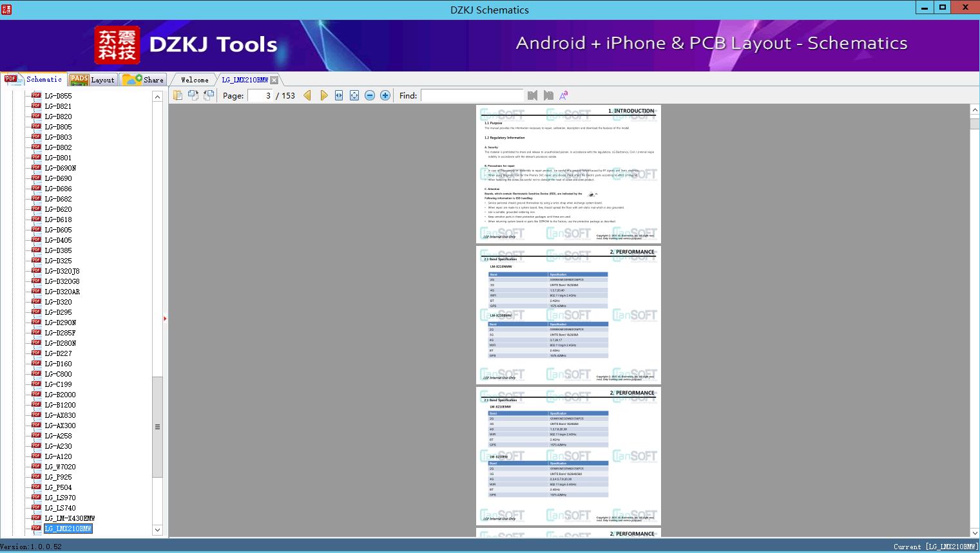
Task: Click the tree panel scrollbar thumb
Action: pos(157,427)
